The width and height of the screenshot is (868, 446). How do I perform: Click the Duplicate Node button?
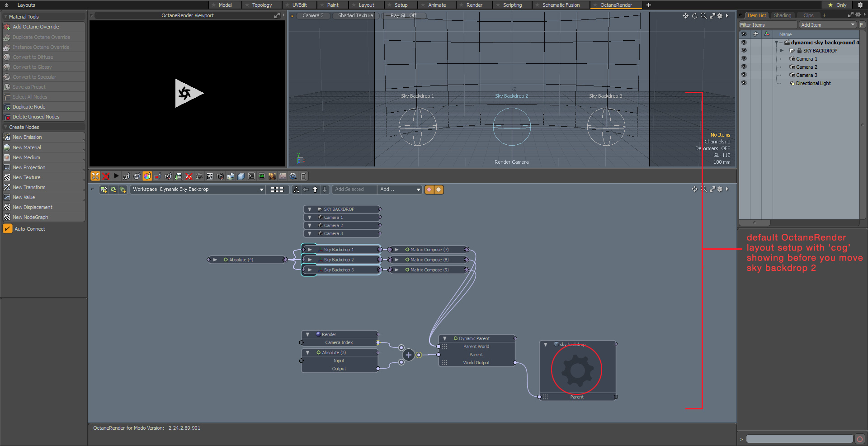pyautogui.click(x=43, y=107)
